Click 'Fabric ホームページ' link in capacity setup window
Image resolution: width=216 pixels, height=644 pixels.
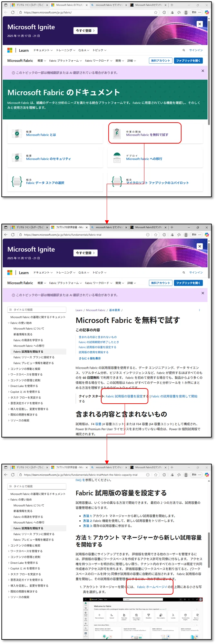(x=152, y=587)
